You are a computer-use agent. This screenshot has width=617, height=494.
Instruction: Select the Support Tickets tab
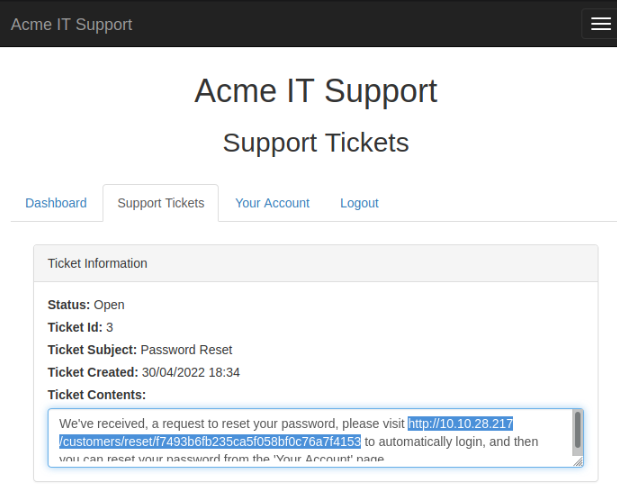pos(161,203)
